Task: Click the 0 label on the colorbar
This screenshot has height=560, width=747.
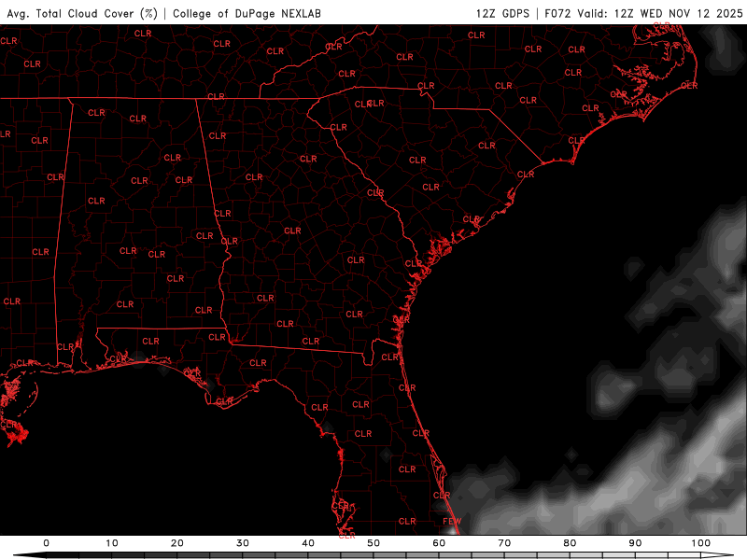Action: (x=46, y=543)
